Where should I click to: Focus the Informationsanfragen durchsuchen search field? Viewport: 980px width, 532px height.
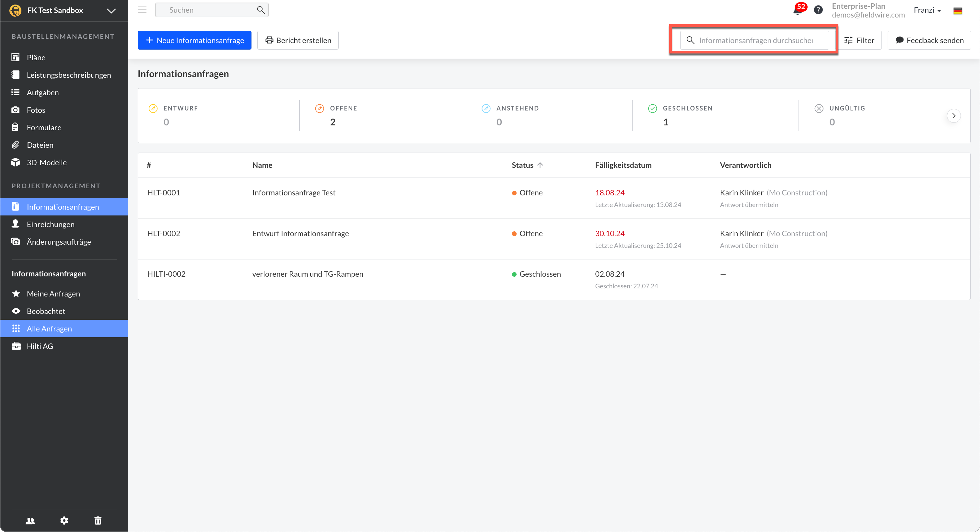coord(754,40)
